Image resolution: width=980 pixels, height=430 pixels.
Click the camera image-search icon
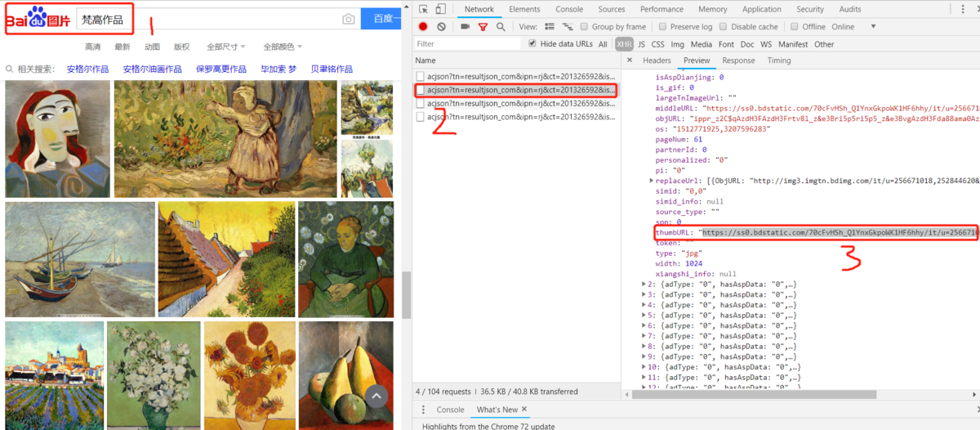click(x=349, y=19)
